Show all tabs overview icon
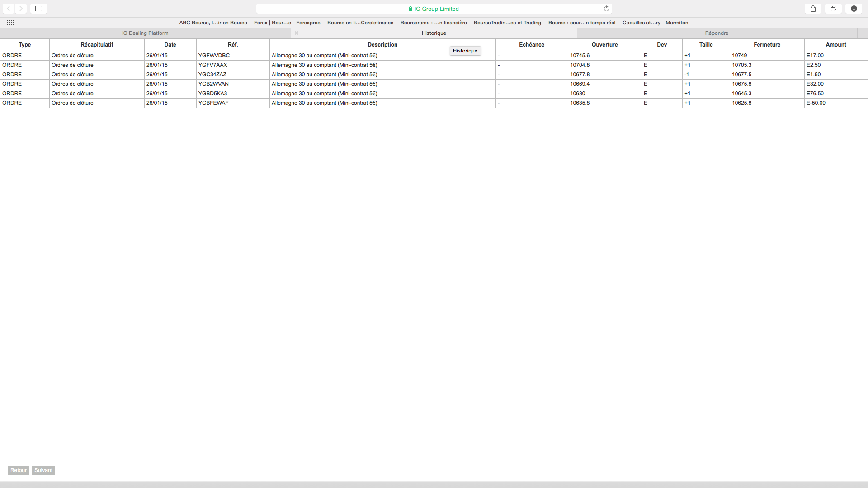This screenshot has height=488, width=868. click(833, 9)
